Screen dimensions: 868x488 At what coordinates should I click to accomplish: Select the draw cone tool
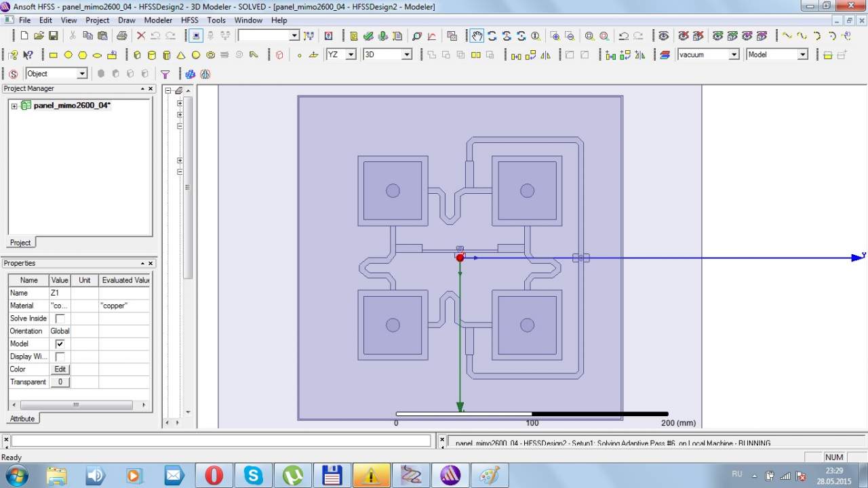(x=181, y=55)
